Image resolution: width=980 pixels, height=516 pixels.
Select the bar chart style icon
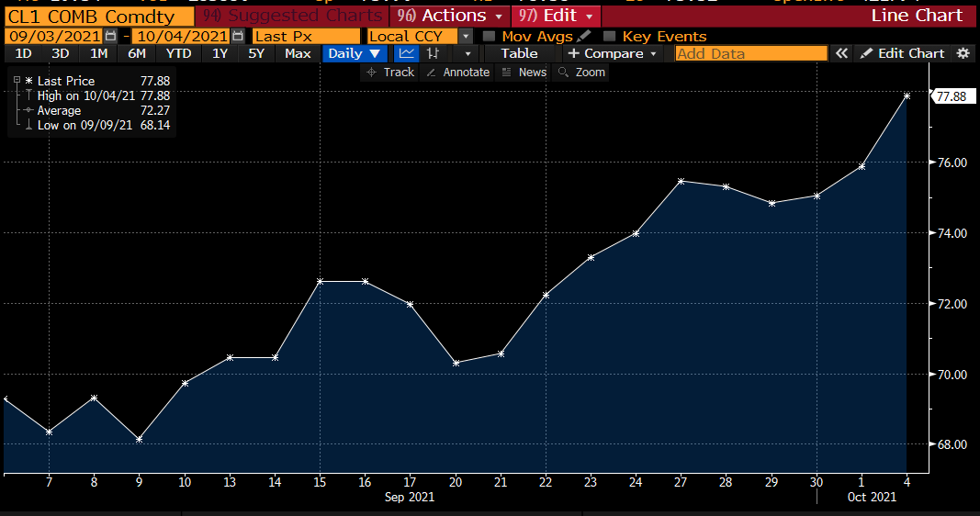[x=433, y=54]
